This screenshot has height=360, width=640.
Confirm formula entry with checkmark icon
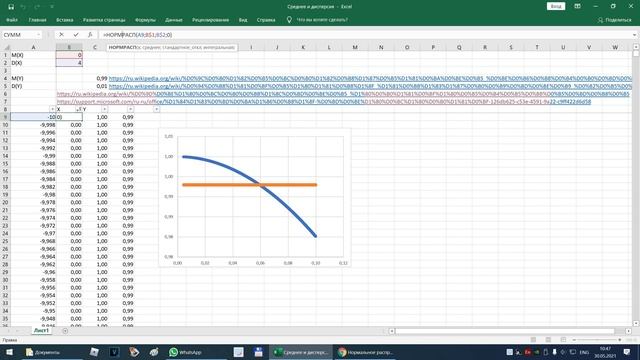click(76, 35)
